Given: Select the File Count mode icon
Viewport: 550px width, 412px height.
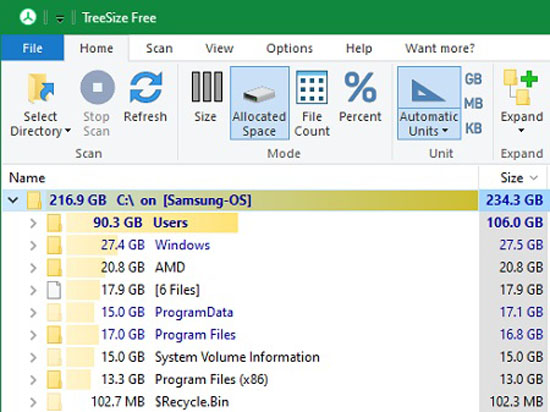Looking at the screenshot, I should 312,87.
